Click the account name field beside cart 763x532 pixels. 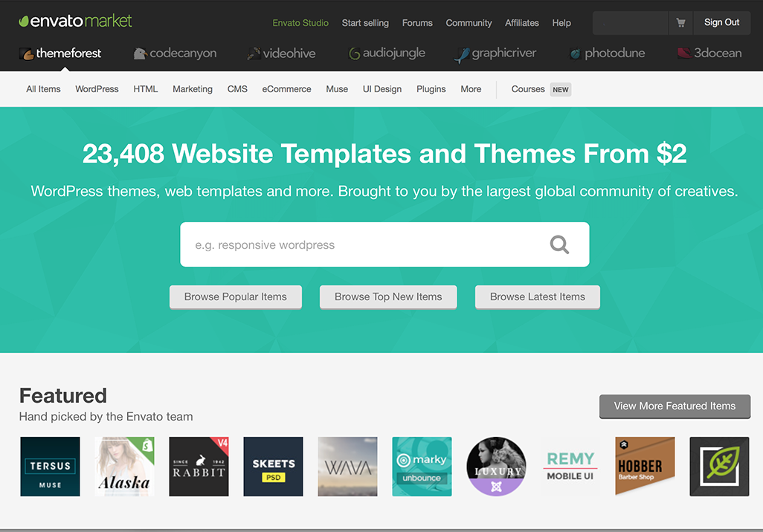point(631,22)
